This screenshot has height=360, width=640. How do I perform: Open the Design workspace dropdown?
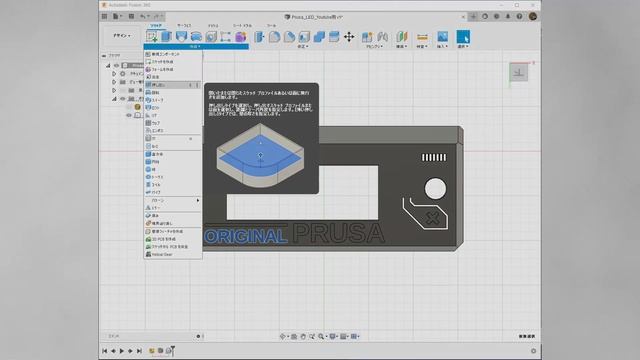(x=122, y=36)
